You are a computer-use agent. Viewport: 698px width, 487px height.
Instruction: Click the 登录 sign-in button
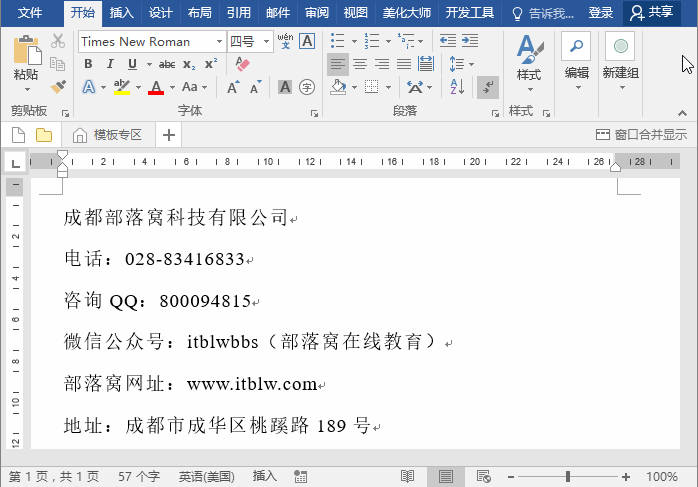click(601, 13)
